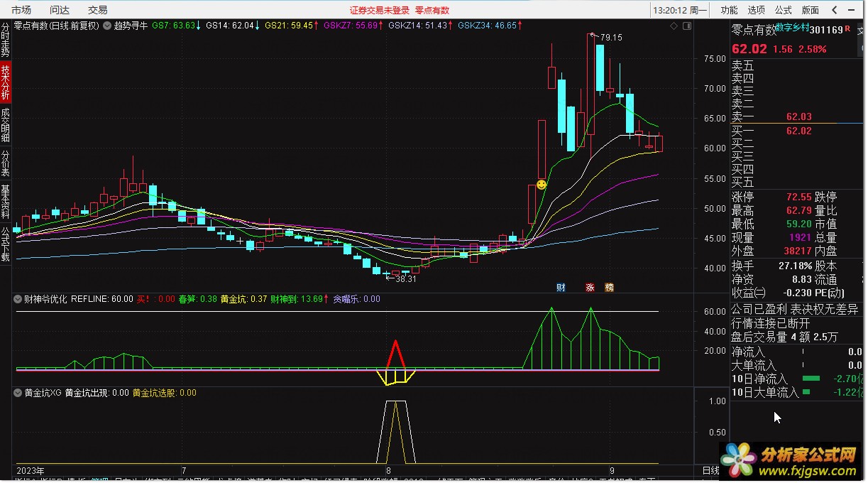Switch to 分时走势 side tab
The image size is (868, 483).
point(6,40)
